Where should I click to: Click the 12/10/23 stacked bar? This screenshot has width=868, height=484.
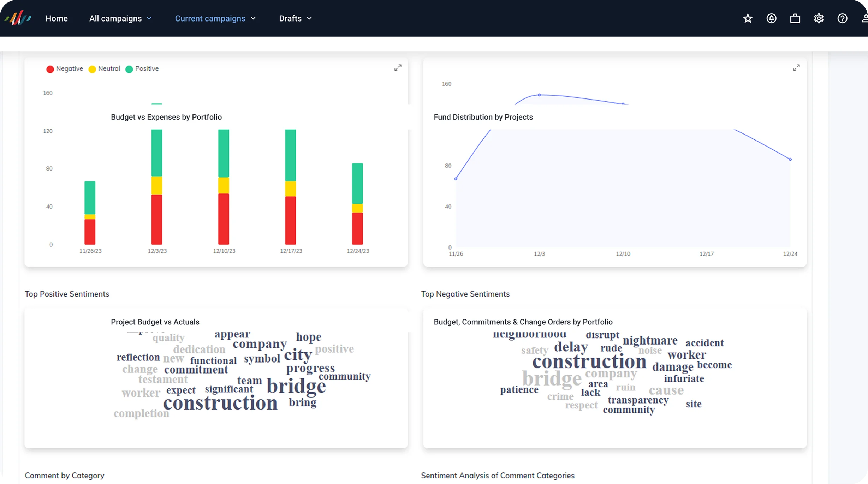[x=224, y=187]
